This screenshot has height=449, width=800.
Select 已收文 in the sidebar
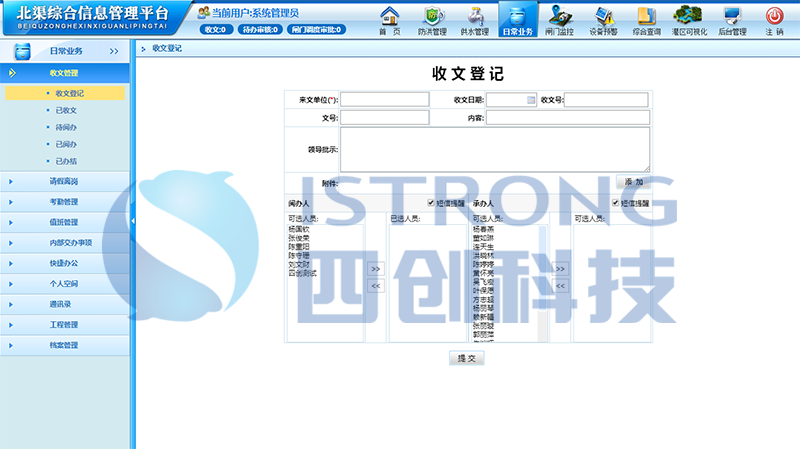[66, 110]
